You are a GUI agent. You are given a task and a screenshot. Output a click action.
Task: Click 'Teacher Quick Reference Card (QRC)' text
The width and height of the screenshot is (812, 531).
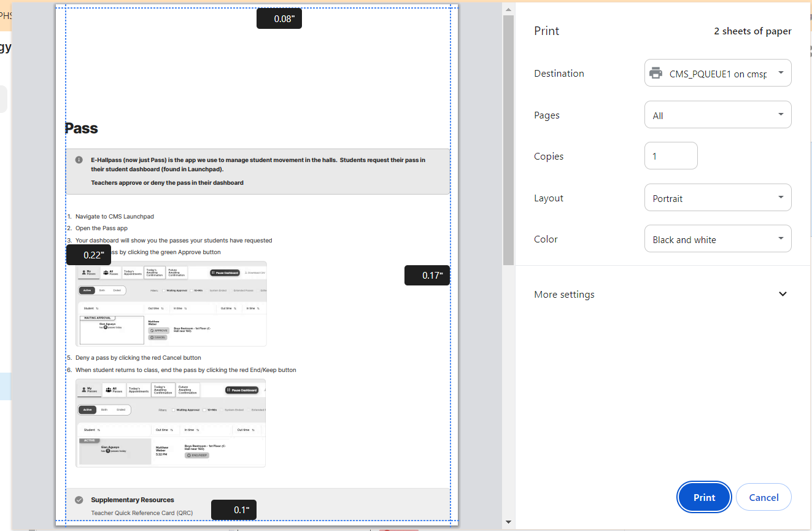click(142, 513)
